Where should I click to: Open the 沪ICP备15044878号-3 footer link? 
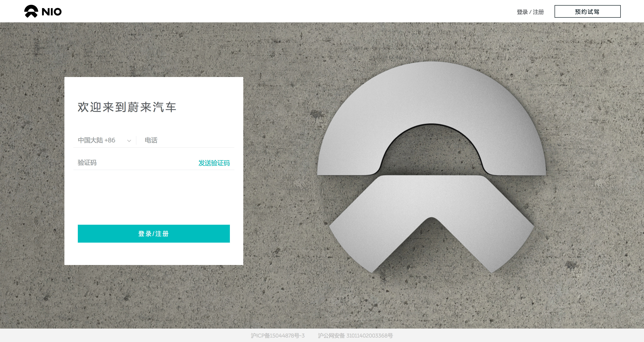(278, 336)
